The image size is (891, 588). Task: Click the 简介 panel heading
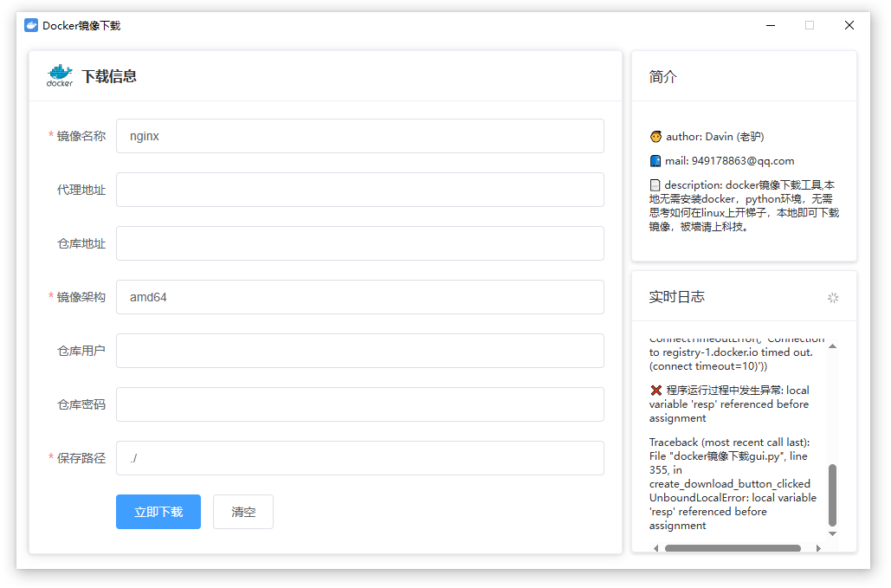(663, 77)
